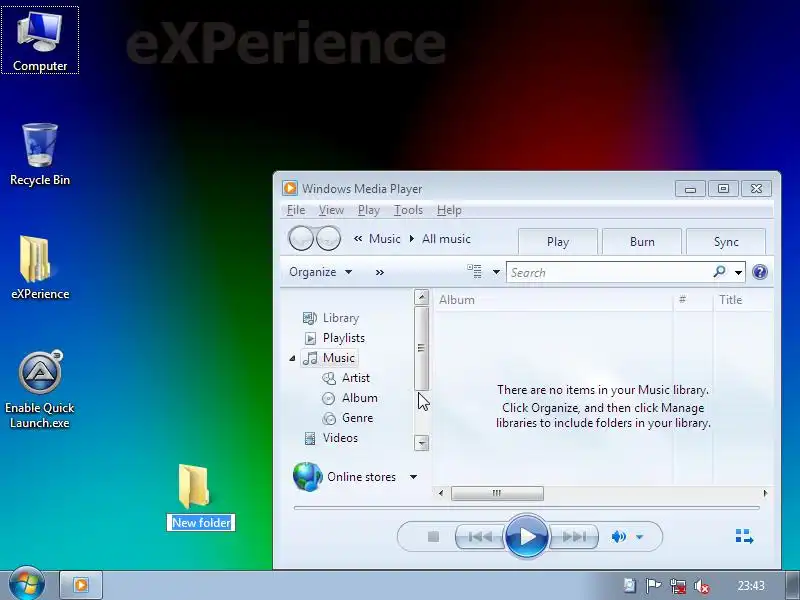
Task: Open the Play menu
Action: tap(368, 210)
